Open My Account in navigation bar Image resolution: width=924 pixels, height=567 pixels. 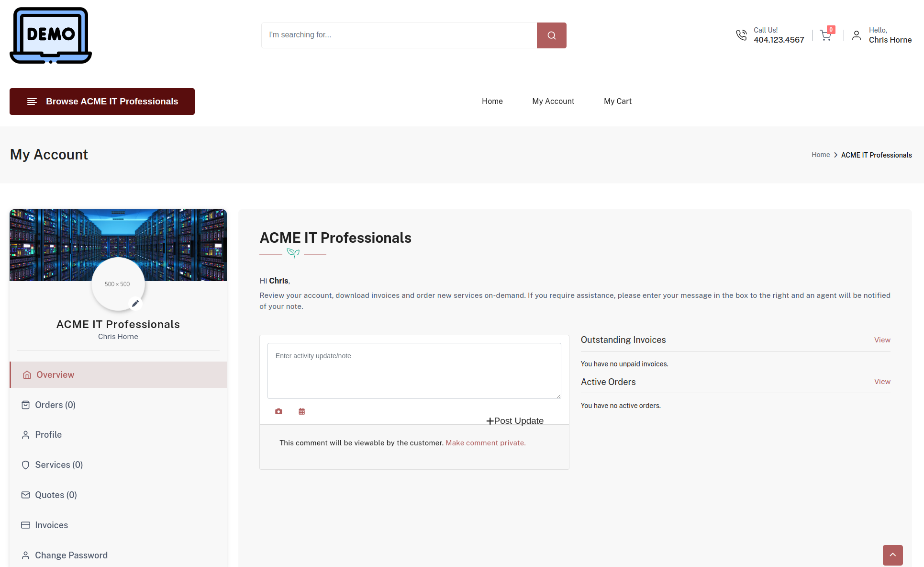point(553,102)
